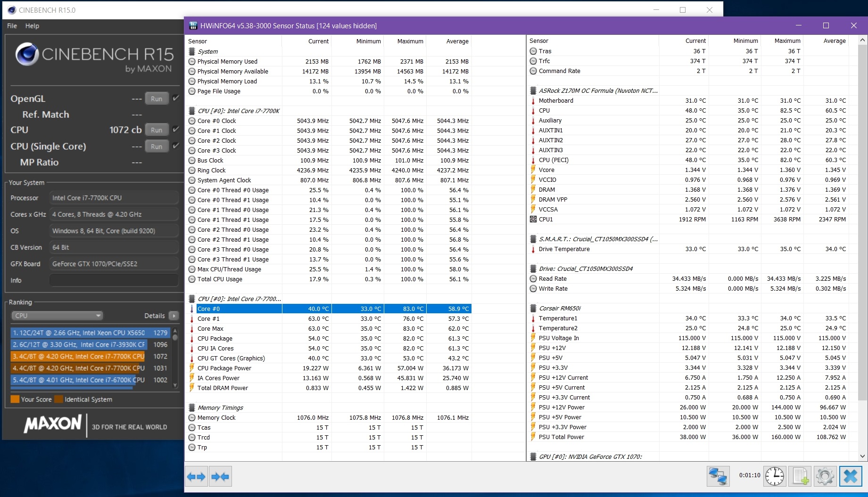Image resolution: width=868 pixels, height=497 pixels.
Task: Open the network remote connection icon in HWiNFO
Action: point(718,476)
